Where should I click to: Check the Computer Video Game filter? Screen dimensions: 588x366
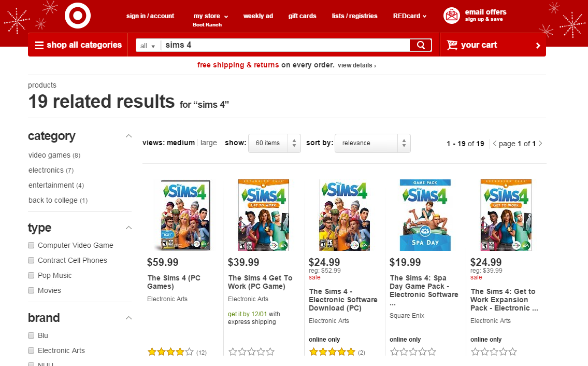tap(31, 245)
